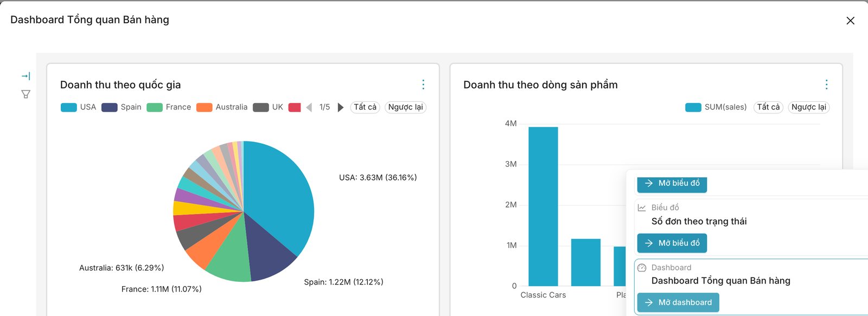Viewport: 868px width, 316px height.
Task: Click Tất cả in product line chart legend
Action: click(x=768, y=107)
